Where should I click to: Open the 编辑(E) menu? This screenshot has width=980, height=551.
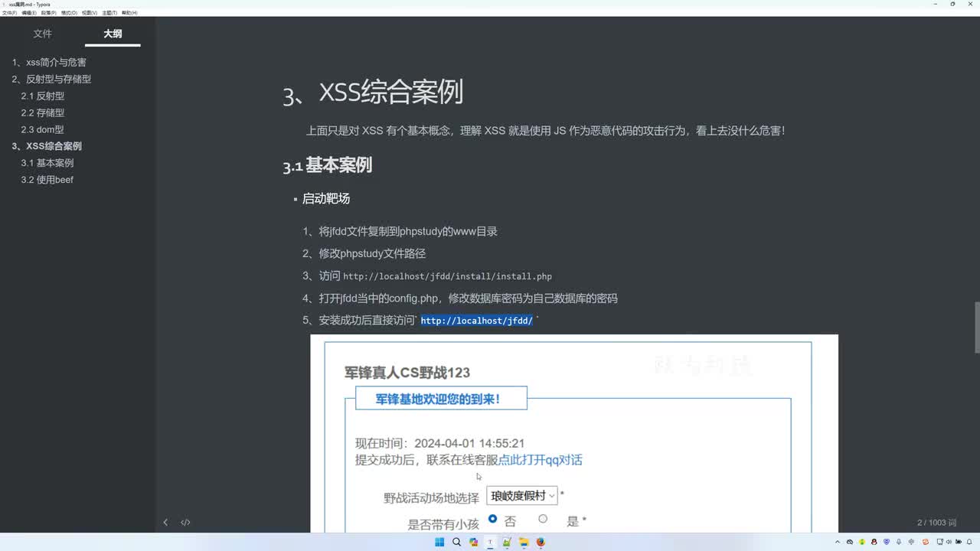point(29,13)
